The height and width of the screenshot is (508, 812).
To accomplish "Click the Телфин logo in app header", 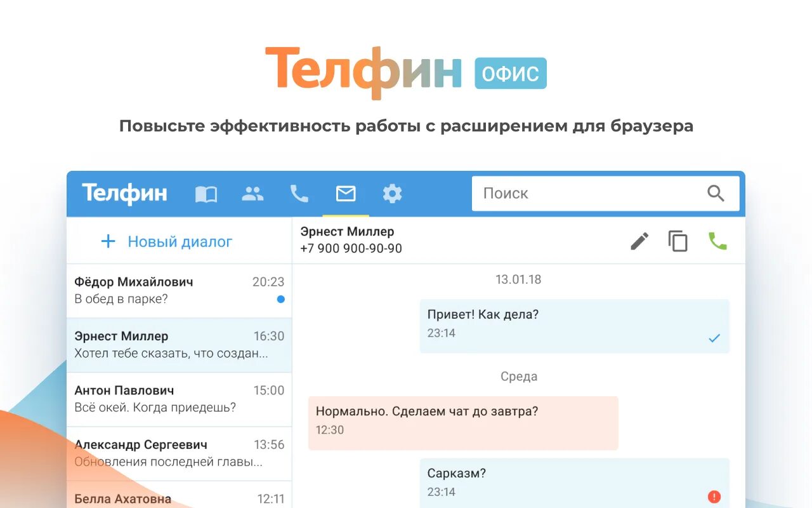I will [x=125, y=193].
